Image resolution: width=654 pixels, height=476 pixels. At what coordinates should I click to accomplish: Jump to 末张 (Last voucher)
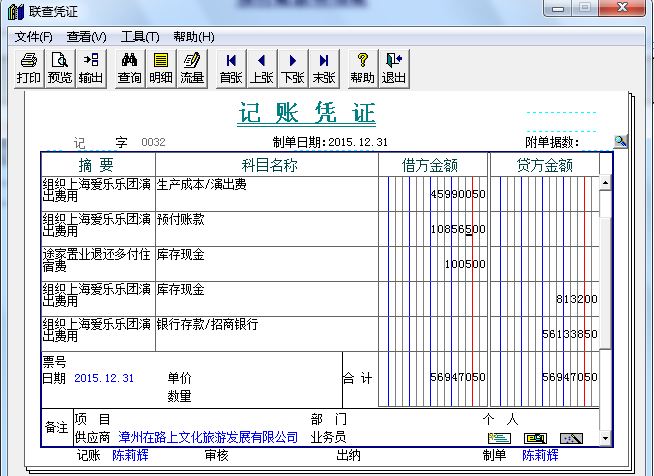coord(324,67)
